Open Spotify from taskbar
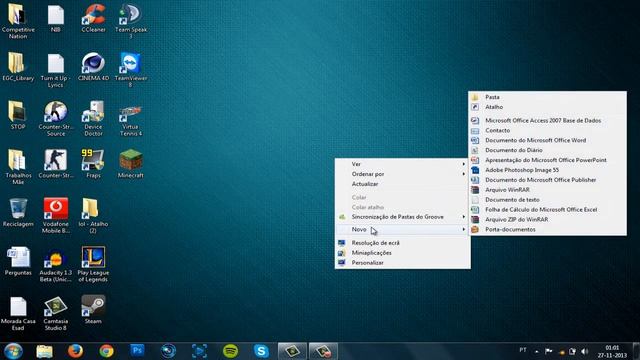Image resolution: width=640 pixels, height=360 pixels. click(x=231, y=351)
